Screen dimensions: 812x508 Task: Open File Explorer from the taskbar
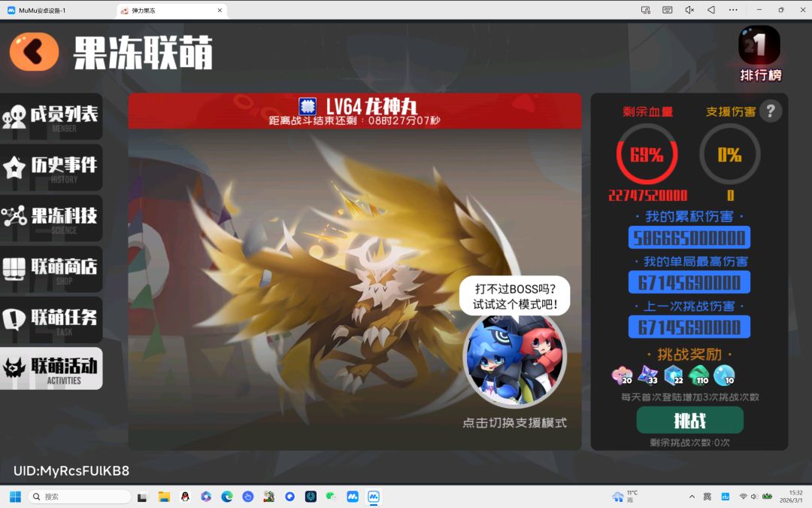pyautogui.click(x=164, y=497)
